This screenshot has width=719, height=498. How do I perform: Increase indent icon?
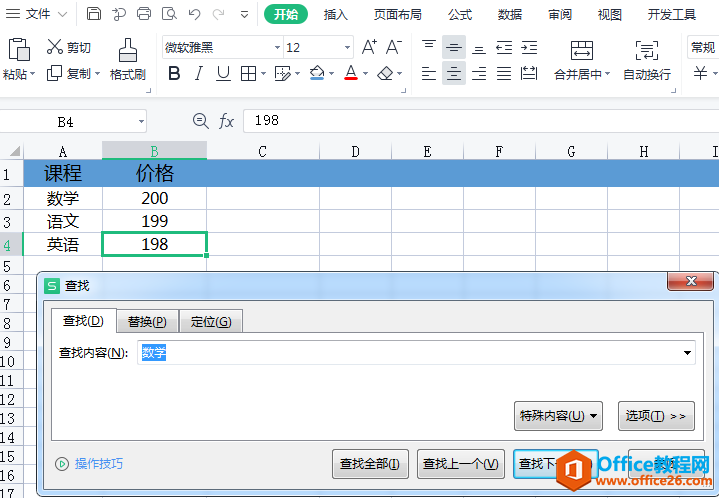point(529,47)
